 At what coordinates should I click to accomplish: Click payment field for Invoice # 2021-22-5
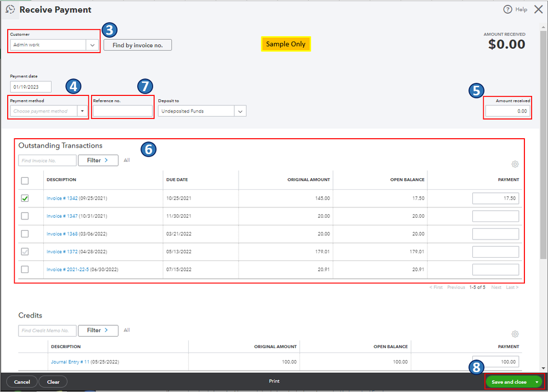pyautogui.click(x=495, y=269)
